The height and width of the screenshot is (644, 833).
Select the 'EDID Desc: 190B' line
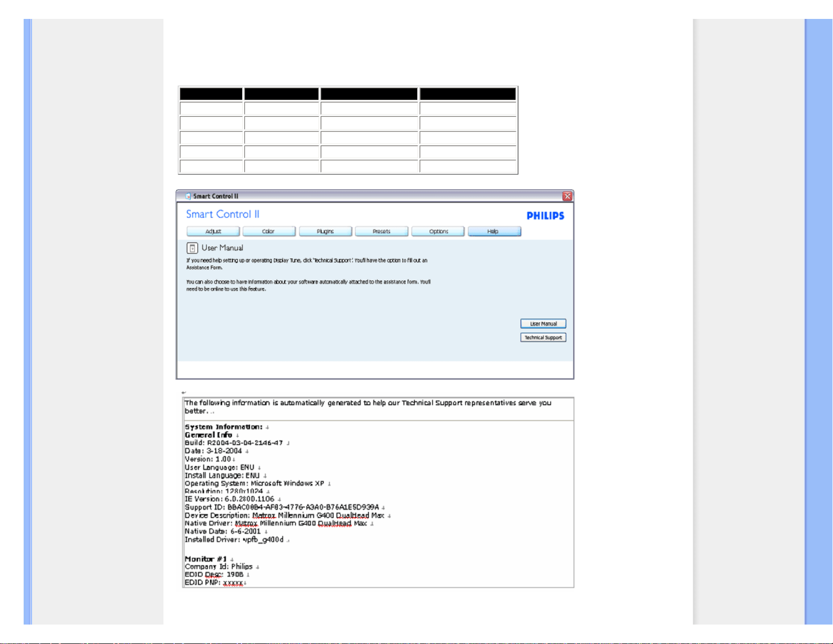tap(214, 575)
